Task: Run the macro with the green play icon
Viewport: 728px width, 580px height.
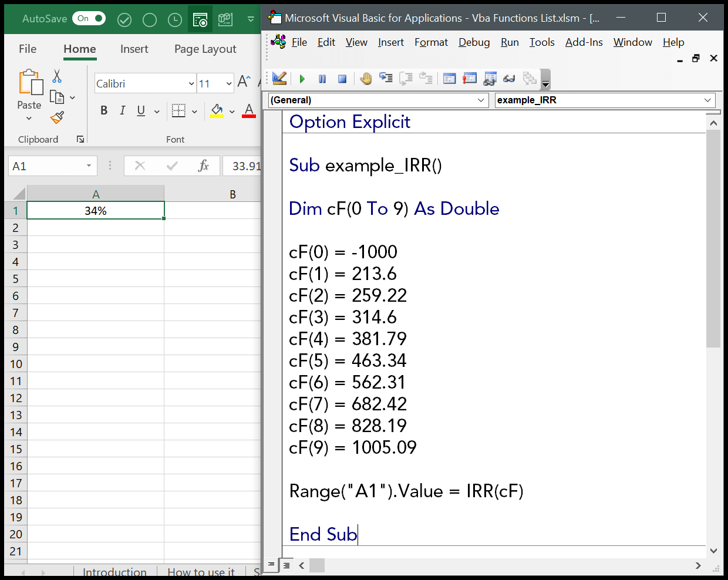Action: point(302,79)
